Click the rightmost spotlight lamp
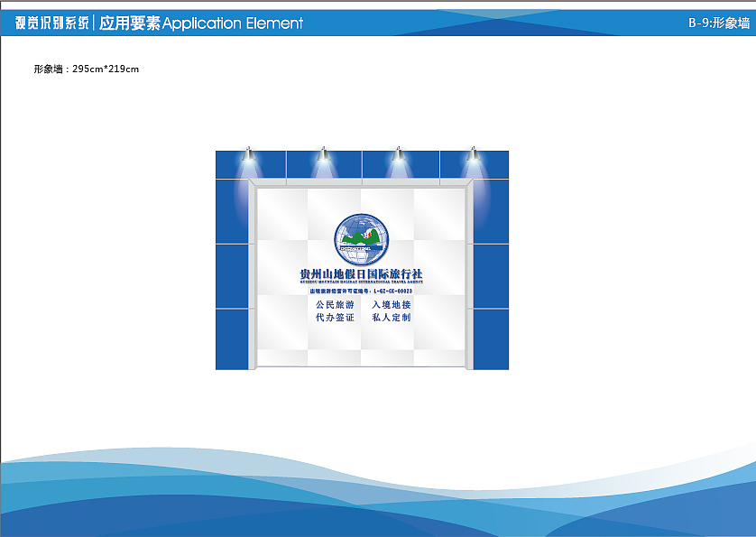 (473, 153)
